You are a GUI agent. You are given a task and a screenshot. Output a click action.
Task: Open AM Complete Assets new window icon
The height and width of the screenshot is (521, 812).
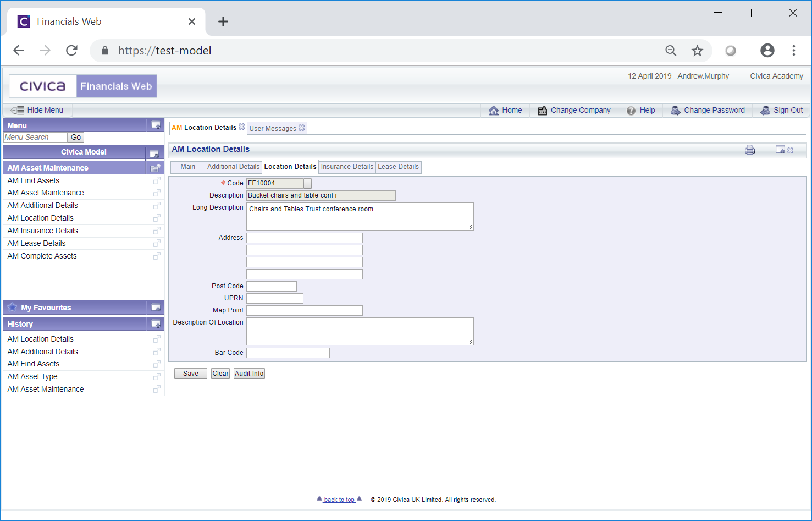coord(157,256)
